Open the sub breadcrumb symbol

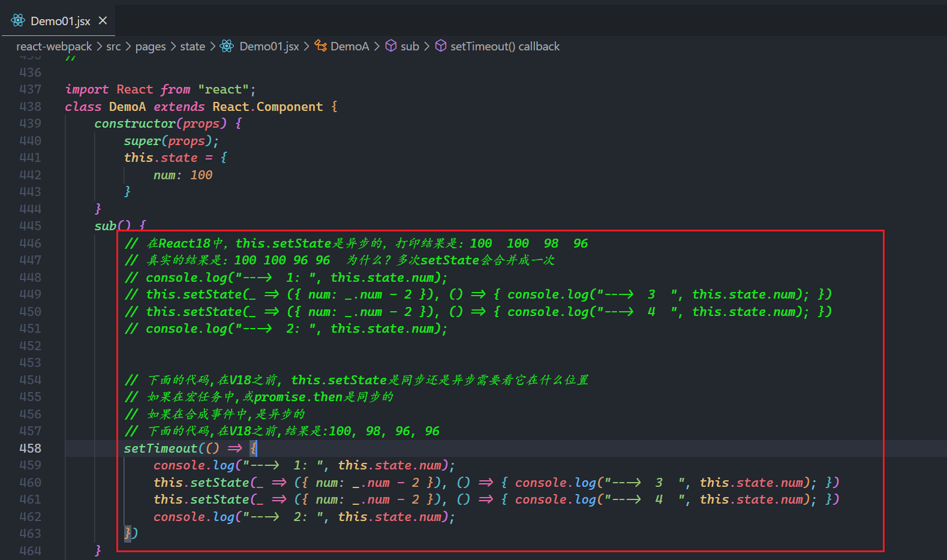click(410, 46)
